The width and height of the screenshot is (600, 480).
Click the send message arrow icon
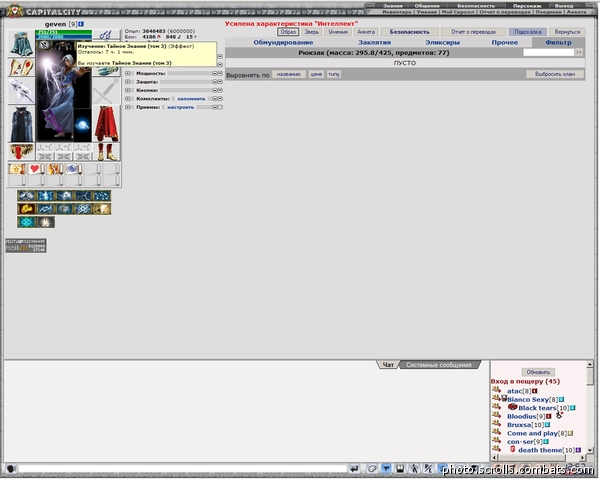pyautogui.click(x=354, y=469)
